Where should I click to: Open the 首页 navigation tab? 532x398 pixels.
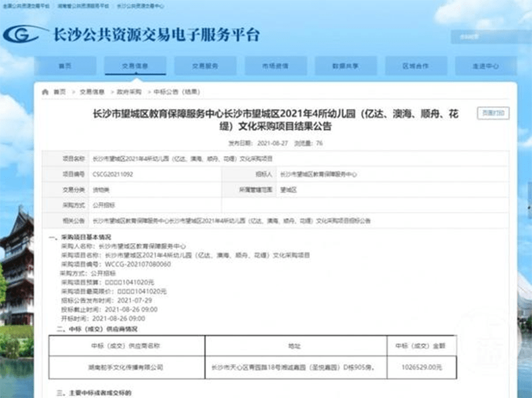coord(66,66)
